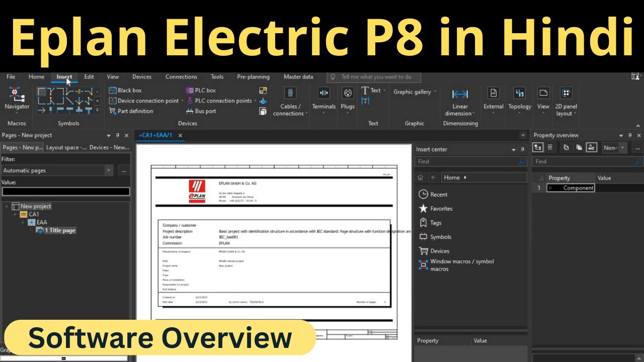This screenshot has width=644, height=362.
Task: Open Recent in Insert center
Action: tap(433, 195)
